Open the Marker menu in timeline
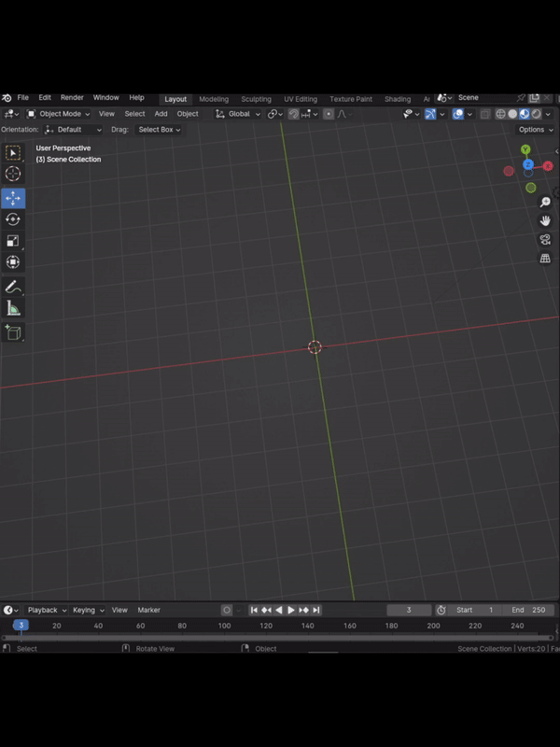Screen dimensions: 560x747 (x=148, y=610)
